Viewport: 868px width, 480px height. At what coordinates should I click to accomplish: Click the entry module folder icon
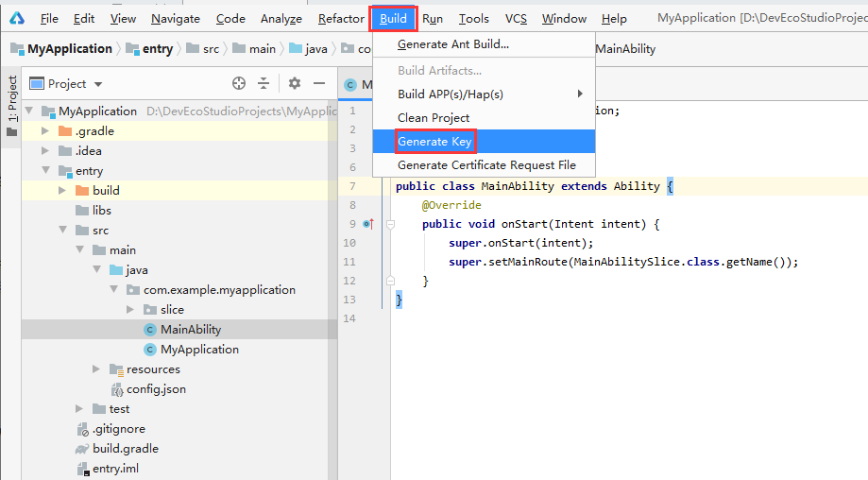[65, 171]
